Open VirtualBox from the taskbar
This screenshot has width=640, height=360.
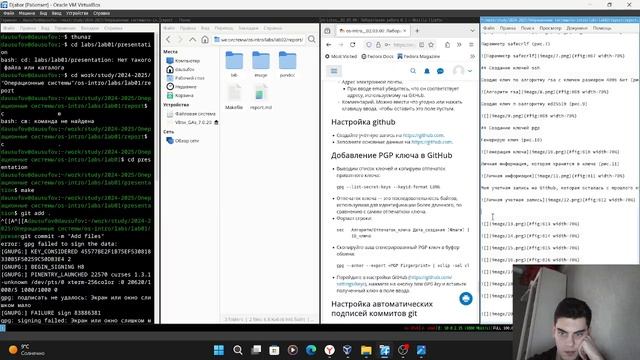(347, 350)
